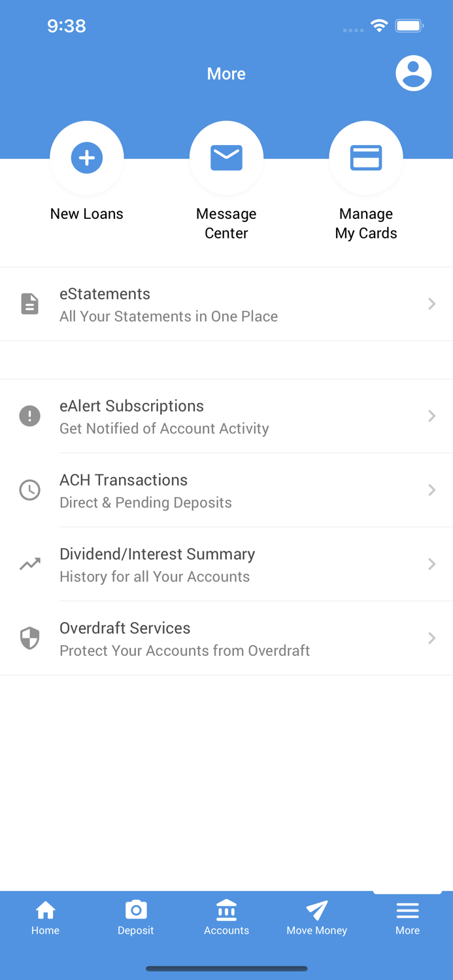Tap the ACH Transactions clock icon
Image resolution: width=453 pixels, height=980 pixels.
tap(30, 490)
